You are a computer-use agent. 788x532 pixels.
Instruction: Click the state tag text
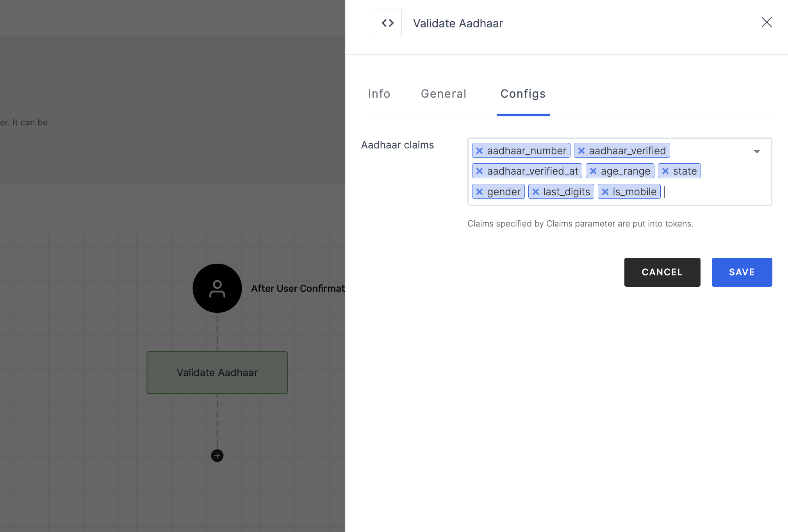(x=685, y=171)
